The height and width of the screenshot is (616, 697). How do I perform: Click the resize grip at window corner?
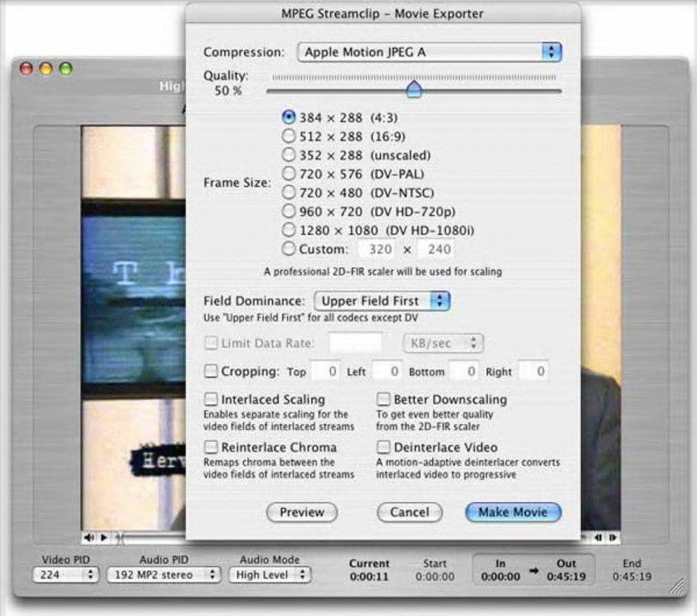(677, 586)
